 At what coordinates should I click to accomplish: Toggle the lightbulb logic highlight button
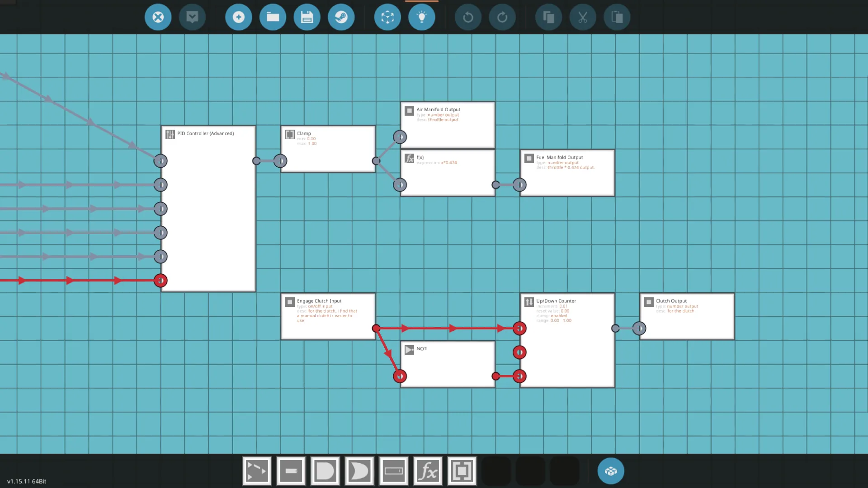tap(422, 17)
